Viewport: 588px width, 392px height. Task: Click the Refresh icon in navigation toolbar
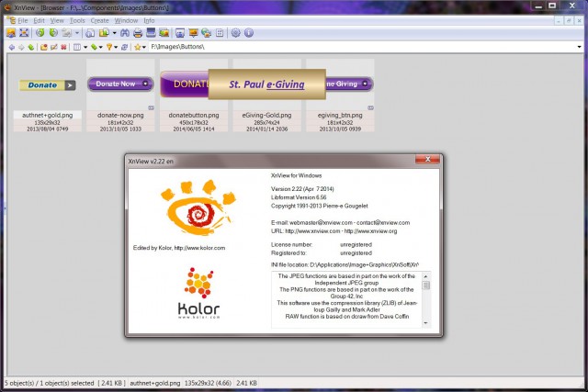[125, 47]
